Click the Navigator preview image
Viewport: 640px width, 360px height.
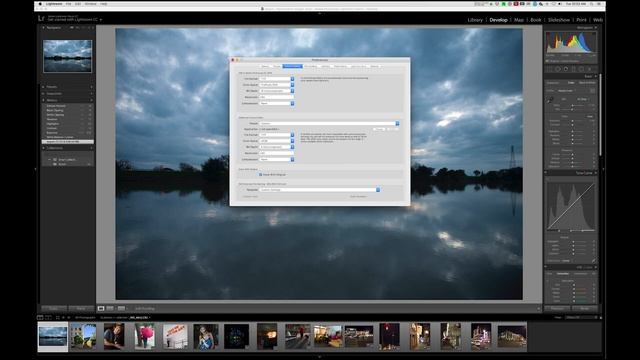67,56
